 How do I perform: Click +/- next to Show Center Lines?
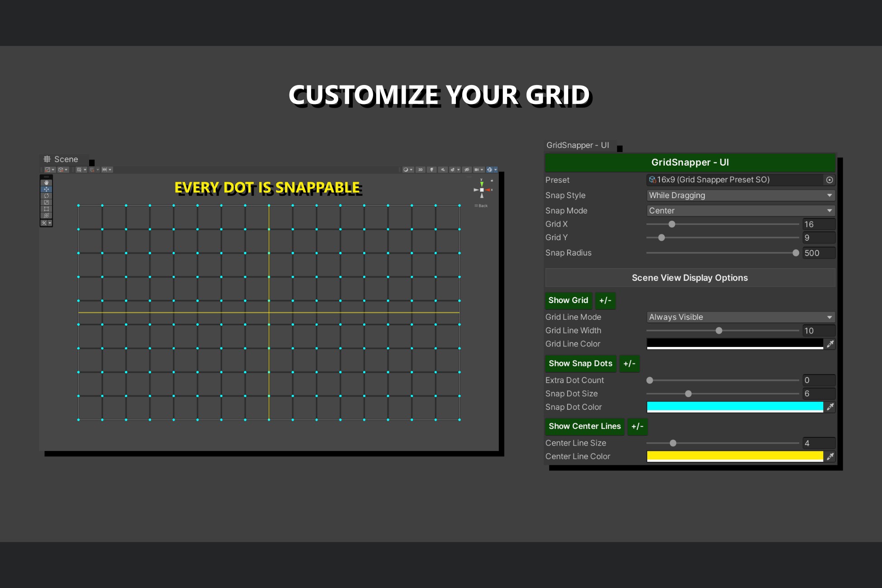click(x=637, y=427)
